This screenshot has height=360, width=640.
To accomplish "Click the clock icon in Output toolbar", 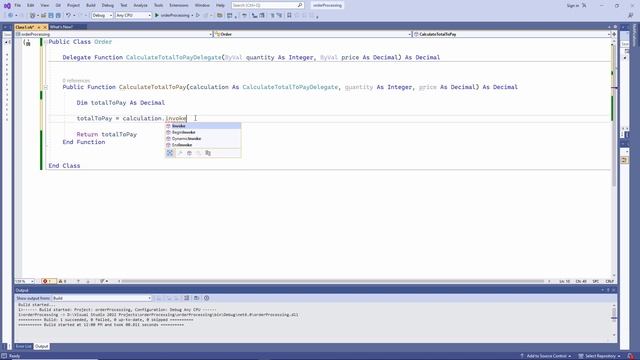I will (207, 298).
